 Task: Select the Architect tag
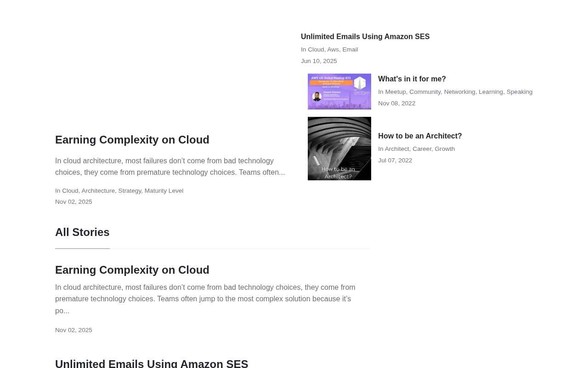(x=397, y=149)
